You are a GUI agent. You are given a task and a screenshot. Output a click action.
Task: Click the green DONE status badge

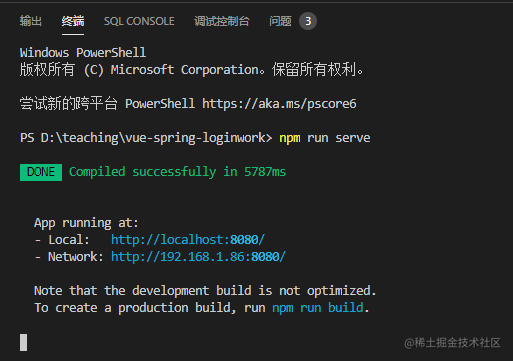pyautogui.click(x=41, y=172)
